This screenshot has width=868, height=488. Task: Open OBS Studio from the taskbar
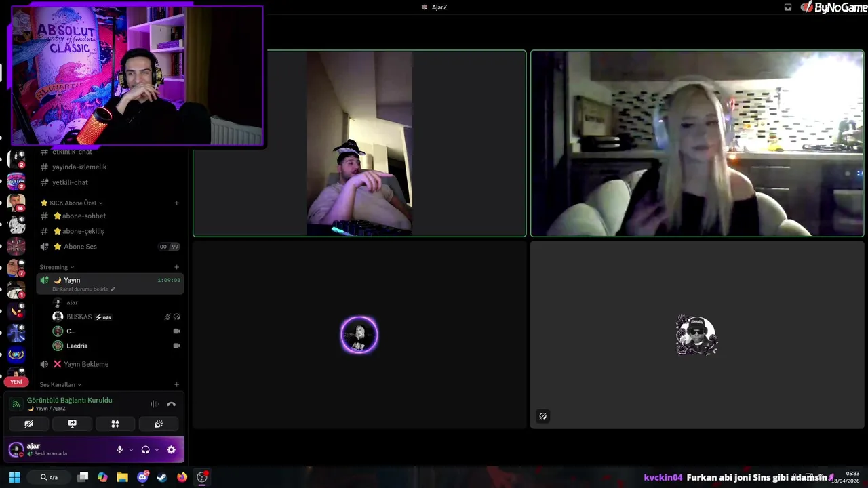pos(202,477)
